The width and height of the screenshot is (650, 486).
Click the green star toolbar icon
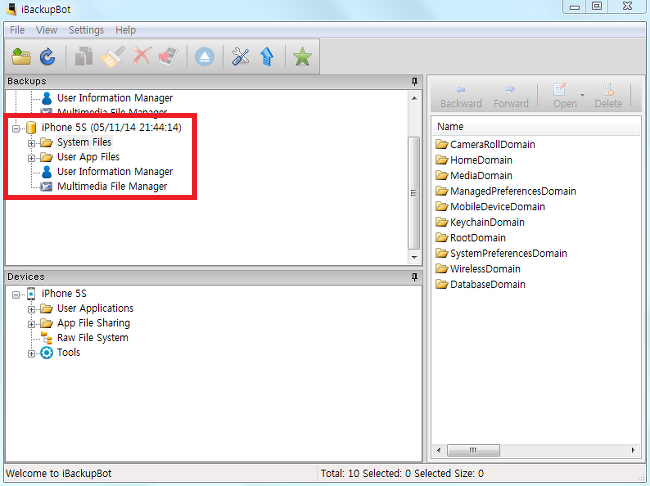(302, 57)
